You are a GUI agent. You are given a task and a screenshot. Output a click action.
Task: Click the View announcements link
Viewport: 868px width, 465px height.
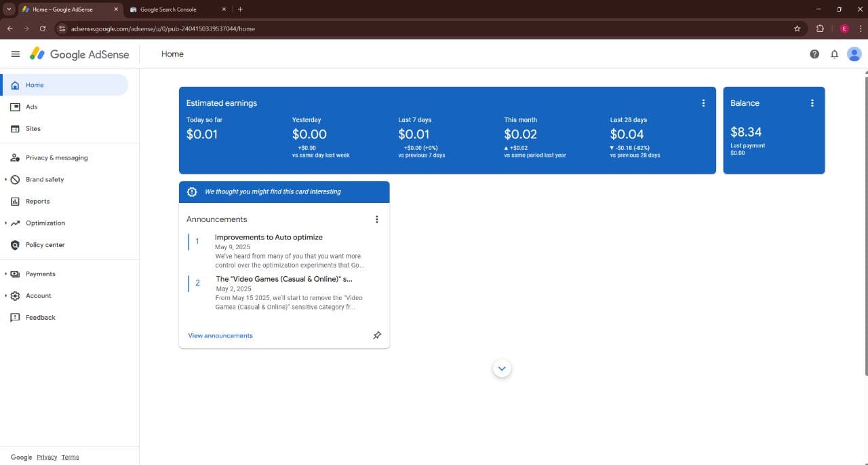point(220,335)
